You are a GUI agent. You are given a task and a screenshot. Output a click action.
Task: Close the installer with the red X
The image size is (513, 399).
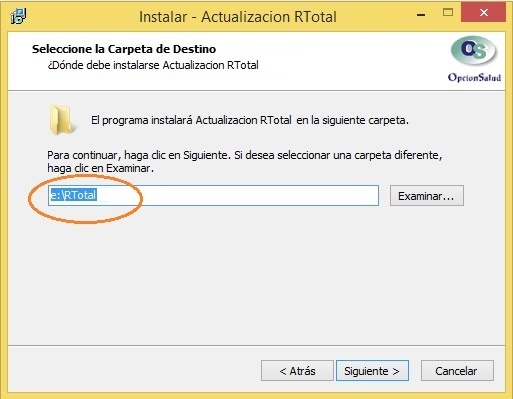(x=483, y=13)
